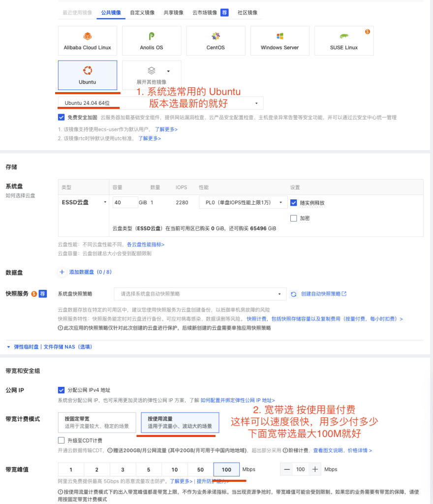Switch to 最近使用镜像 tab
433x504 pixels.
[77, 12]
